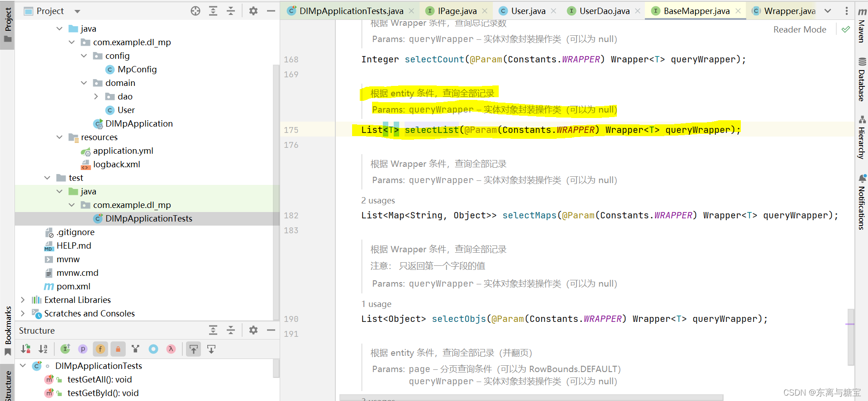Collapse all nodes in Structure panel

pos(231,330)
